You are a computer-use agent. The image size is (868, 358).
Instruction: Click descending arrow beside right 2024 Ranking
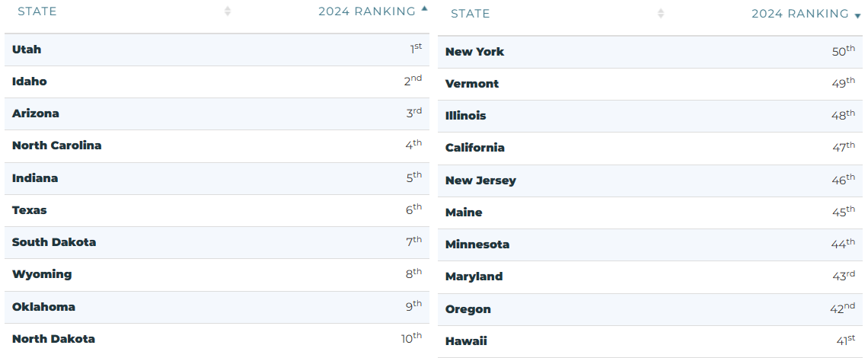(x=857, y=17)
